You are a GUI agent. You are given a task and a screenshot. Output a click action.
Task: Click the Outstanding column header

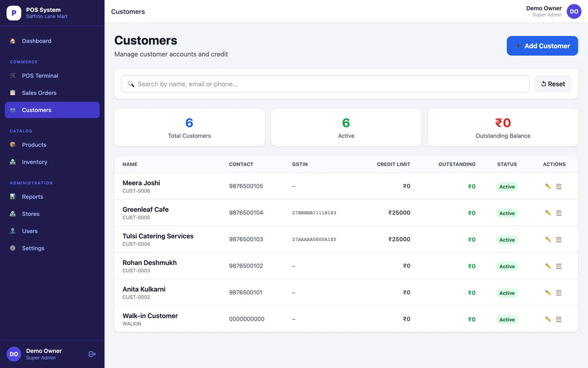coord(457,164)
